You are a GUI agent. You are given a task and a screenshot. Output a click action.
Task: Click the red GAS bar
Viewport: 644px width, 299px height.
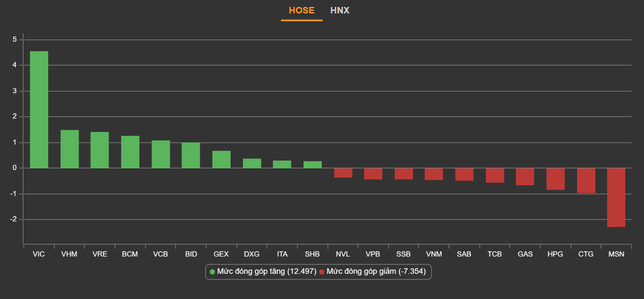tap(525, 177)
